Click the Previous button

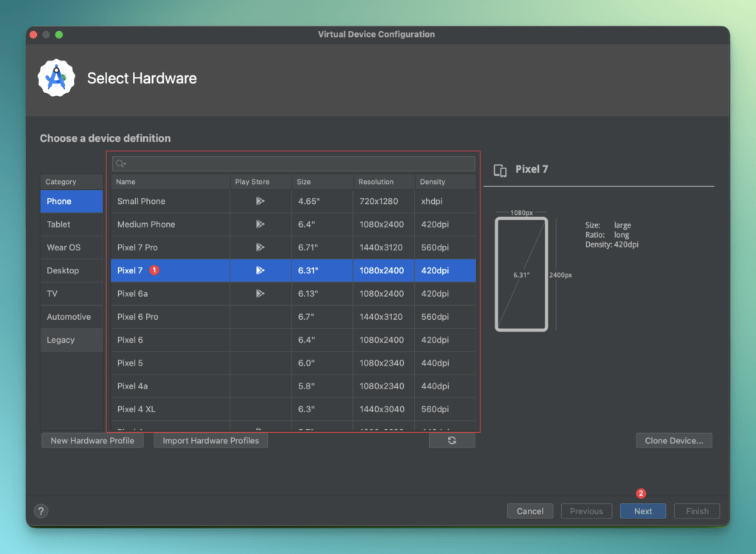tap(586, 511)
